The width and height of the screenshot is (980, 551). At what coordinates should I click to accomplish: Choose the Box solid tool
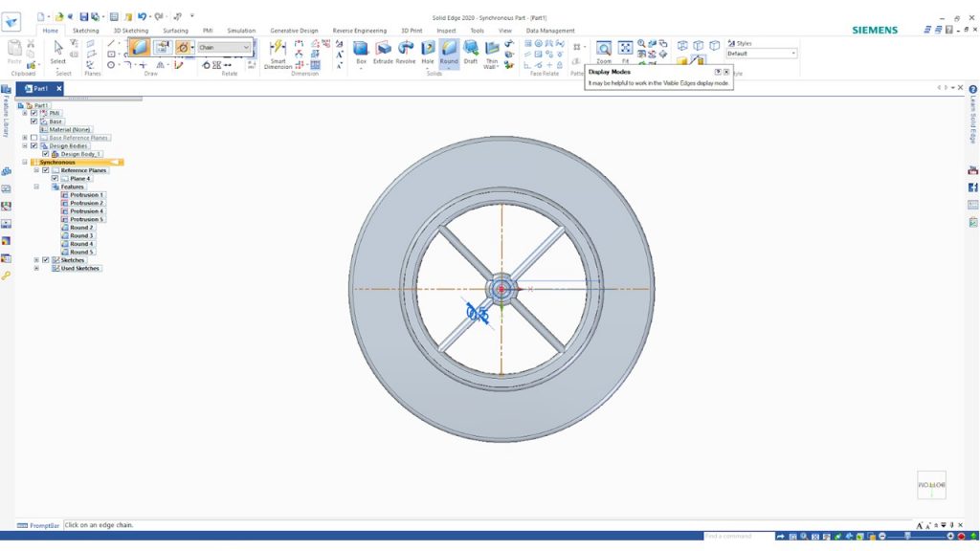click(x=361, y=50)
